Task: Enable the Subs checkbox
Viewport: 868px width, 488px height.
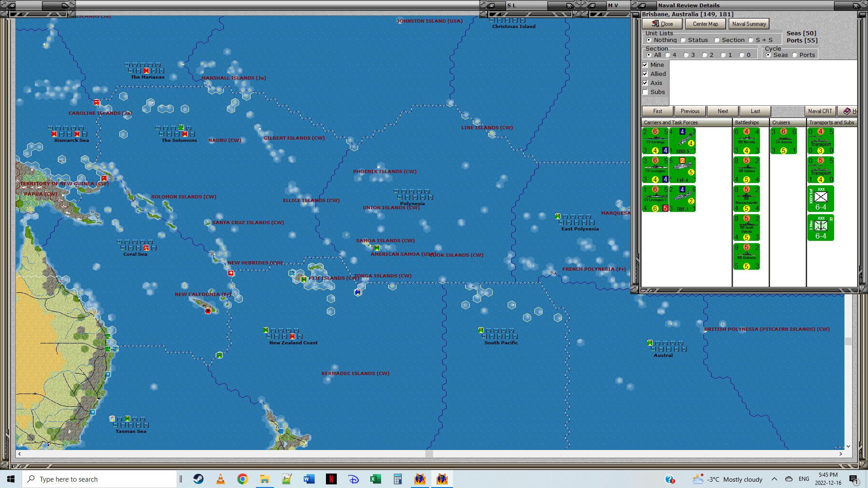Action: (646, 92)
